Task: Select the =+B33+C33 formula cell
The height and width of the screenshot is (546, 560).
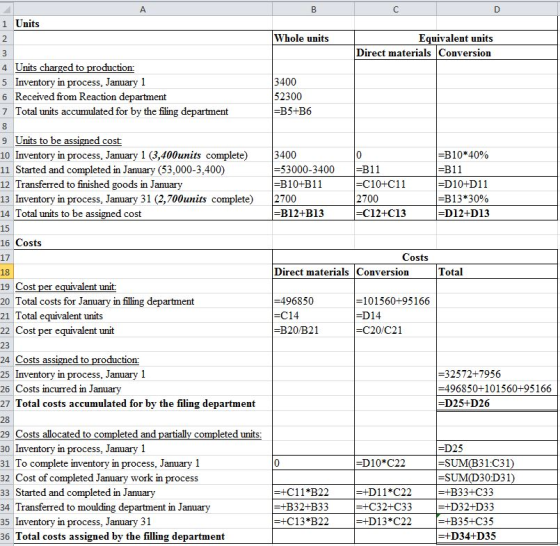Action: pyautogui.click(x=497, y=492)
